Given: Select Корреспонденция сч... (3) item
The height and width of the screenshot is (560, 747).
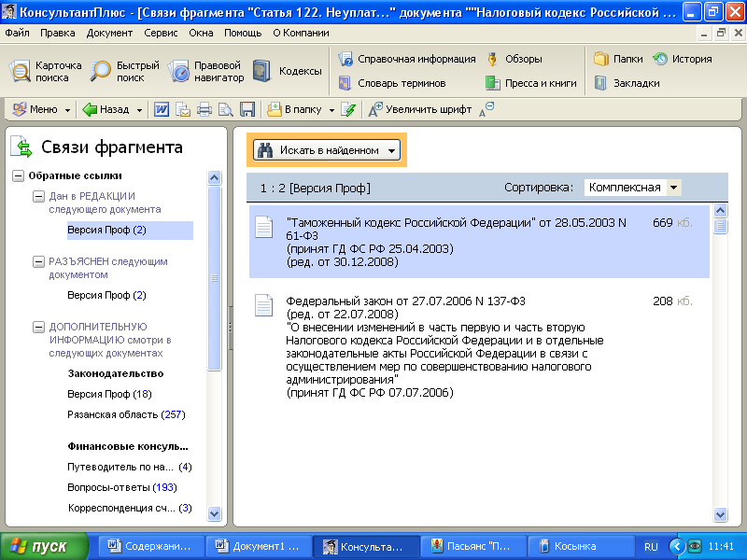Looking at the screenshot, I should (130, 508).
